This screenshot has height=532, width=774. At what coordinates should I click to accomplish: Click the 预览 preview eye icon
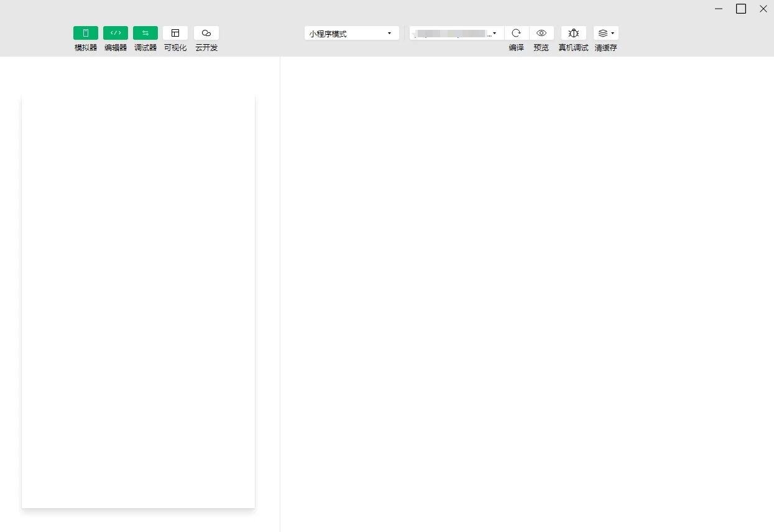click(x=541, y=33)
